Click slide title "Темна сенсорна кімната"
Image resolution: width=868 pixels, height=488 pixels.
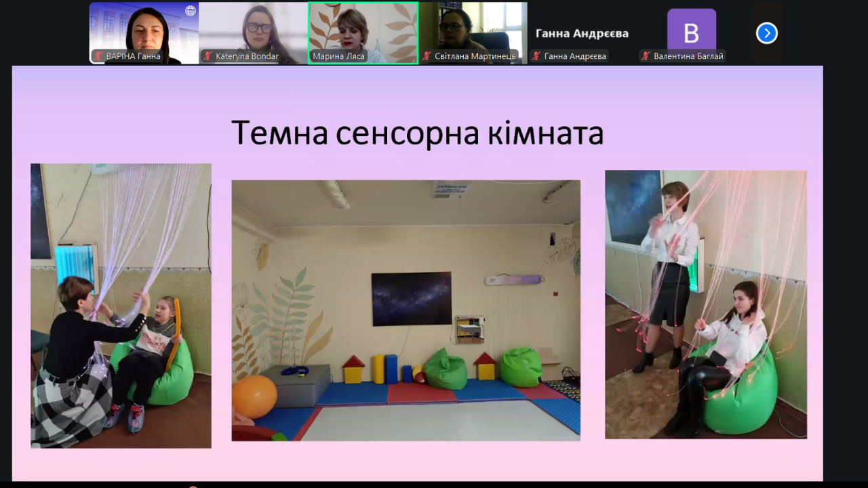417,133
